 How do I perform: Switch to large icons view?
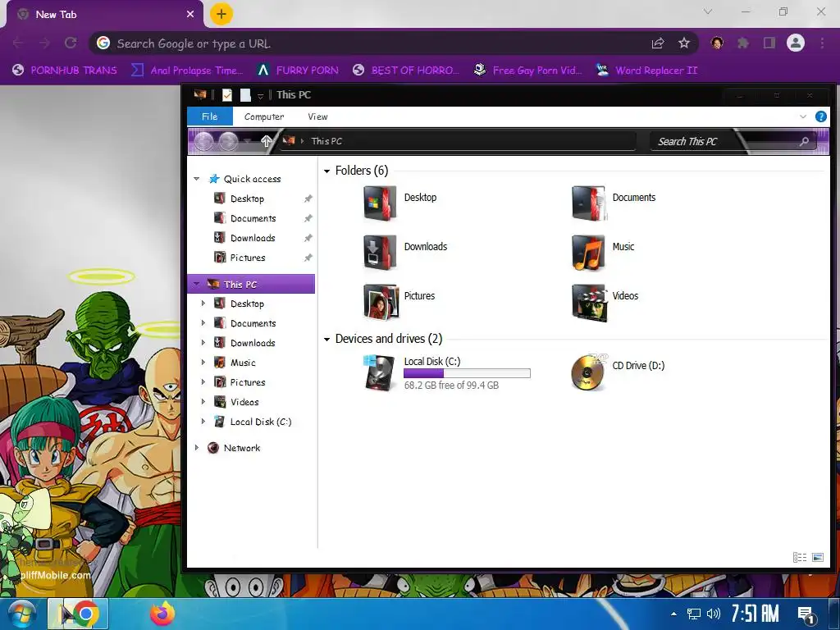pos(818,558)
